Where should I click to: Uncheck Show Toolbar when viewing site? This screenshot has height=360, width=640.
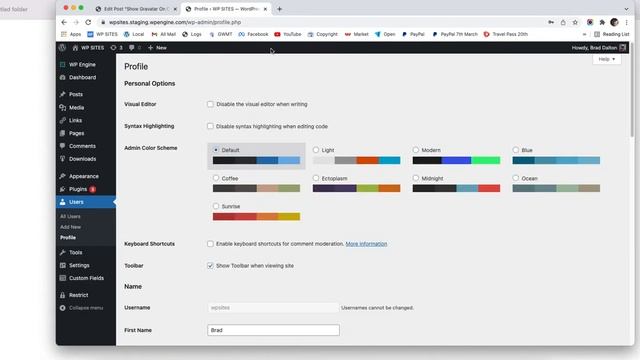click(210, 266)
